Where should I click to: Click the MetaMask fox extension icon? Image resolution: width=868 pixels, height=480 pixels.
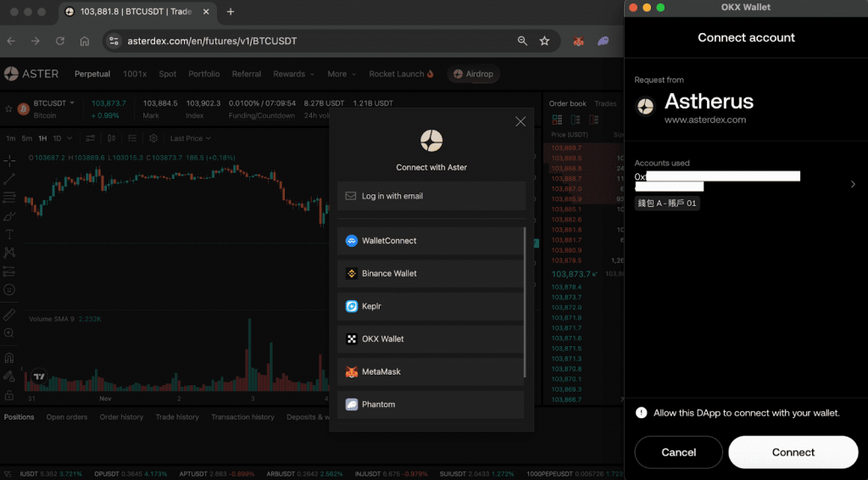coord(578,41)
